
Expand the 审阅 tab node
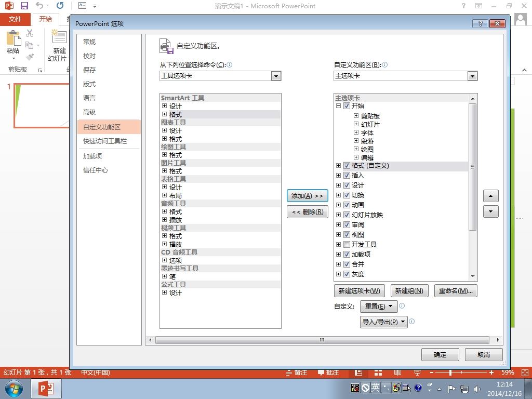click(x=338, y=224)
